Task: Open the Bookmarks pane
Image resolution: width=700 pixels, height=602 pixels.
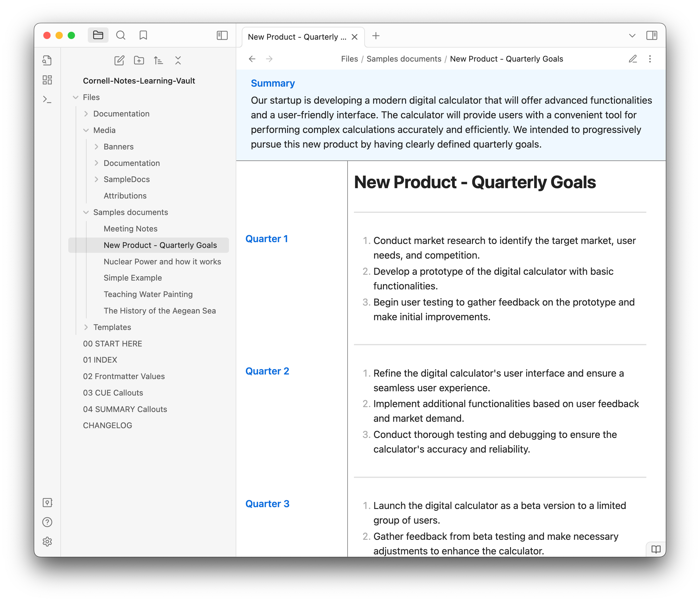Action: (x=143, y=35)
